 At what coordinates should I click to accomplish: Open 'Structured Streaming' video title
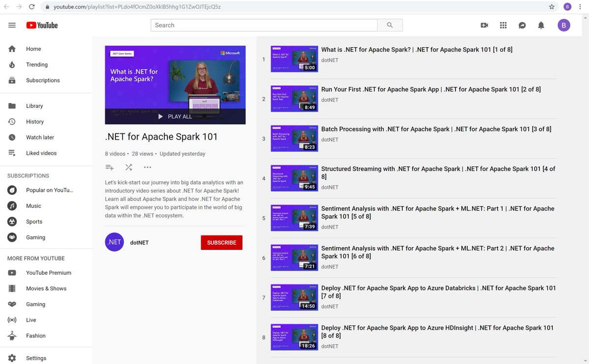tap(438, 173)
